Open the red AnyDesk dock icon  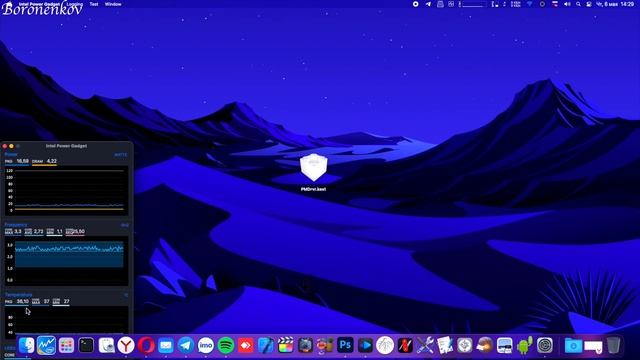pos(246,346)
